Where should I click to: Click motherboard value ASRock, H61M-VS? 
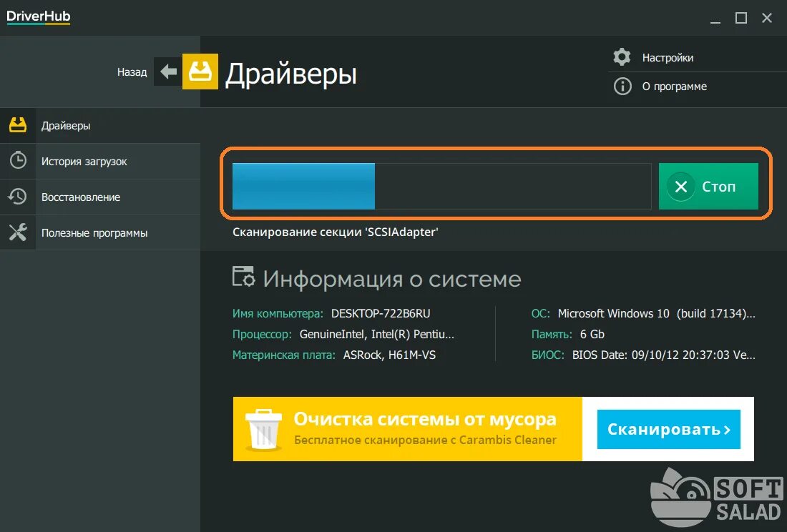(389, 355)
